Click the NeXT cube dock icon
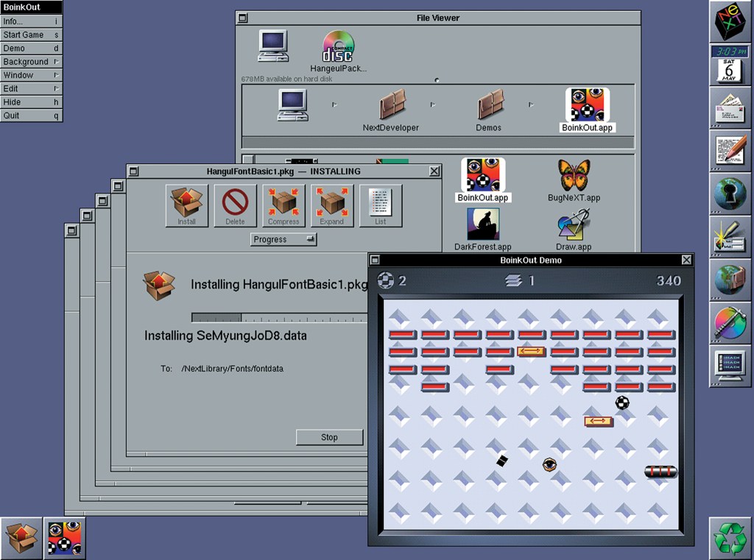 click(x=730, y=21)
